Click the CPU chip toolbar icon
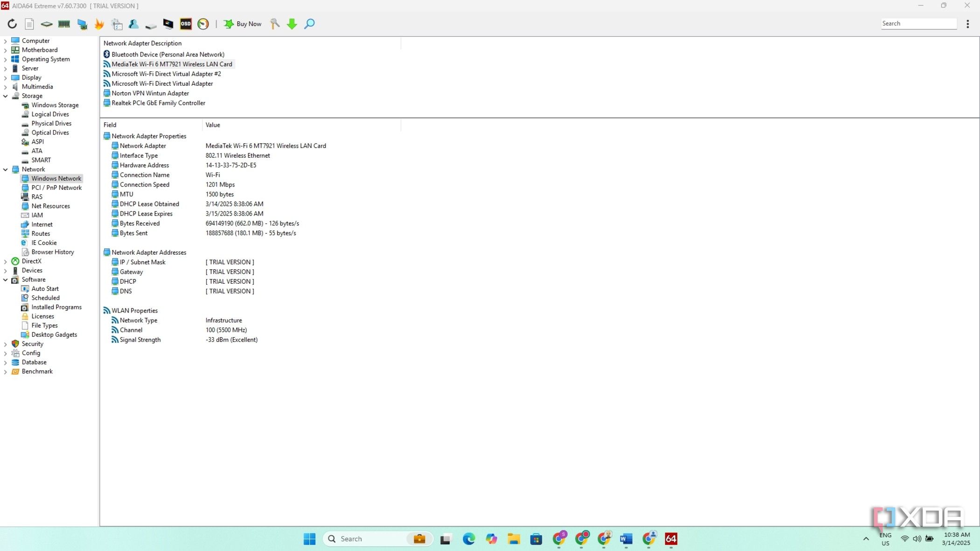The width and height of the screenshot is (980, 551). coord(46,24)
